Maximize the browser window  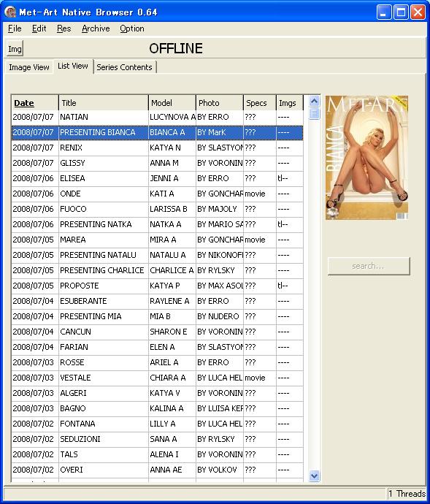click(x=401, y=12)
